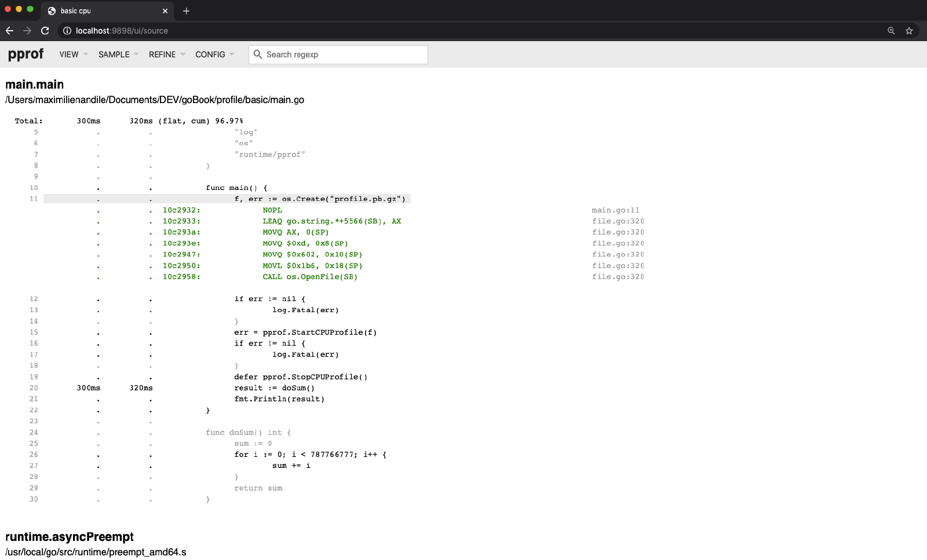Open site info via the circled-i icon
The image size is (927, 560).
(x=68, y=31)
